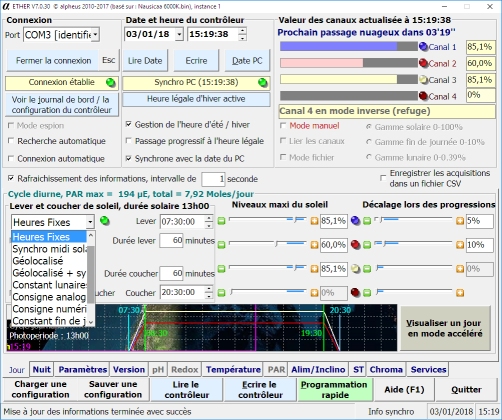Click green minus icon on Durée coucher level row
This screenshot has height=420, width=502.
point(222,269)
